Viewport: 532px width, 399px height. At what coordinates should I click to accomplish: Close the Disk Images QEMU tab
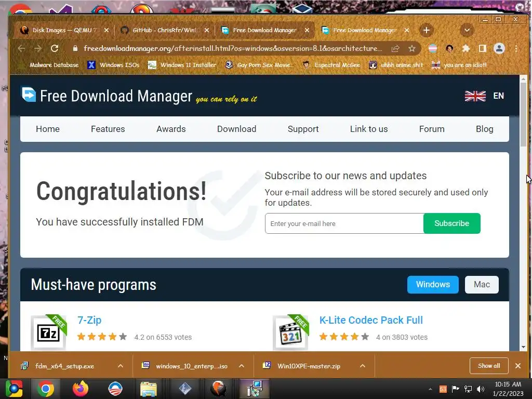106,30
